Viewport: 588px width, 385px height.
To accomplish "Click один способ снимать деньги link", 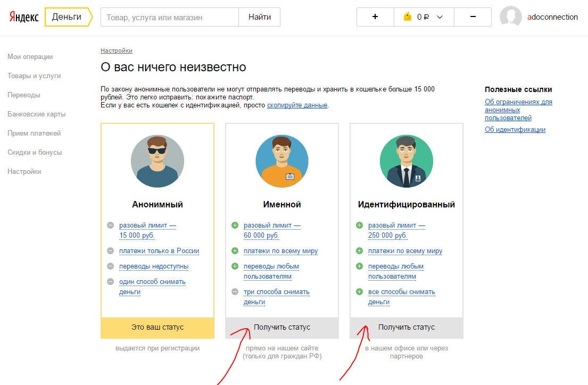I will [x=152, y=287].
